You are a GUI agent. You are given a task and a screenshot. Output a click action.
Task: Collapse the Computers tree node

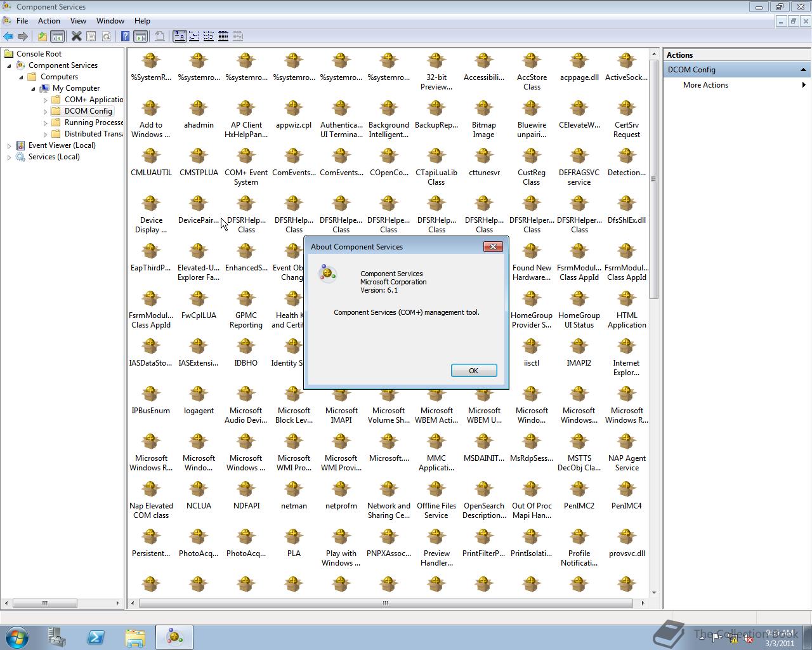pyautogui.click(x=21, y=77)
